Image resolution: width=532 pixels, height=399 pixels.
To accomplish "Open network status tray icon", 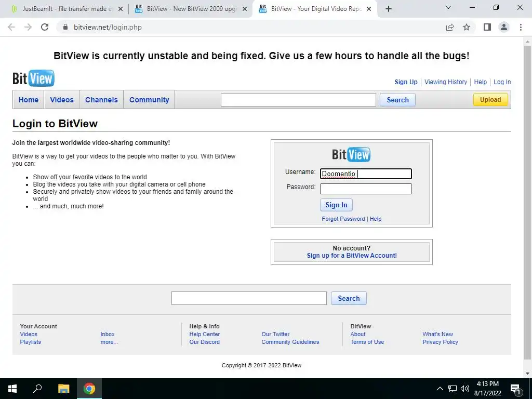I will click(x=453, y=389).
